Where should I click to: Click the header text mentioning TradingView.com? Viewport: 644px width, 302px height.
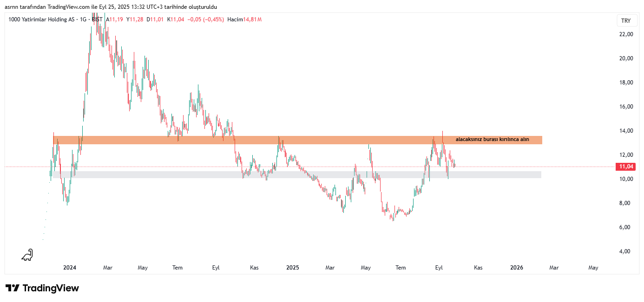(111, 7)
